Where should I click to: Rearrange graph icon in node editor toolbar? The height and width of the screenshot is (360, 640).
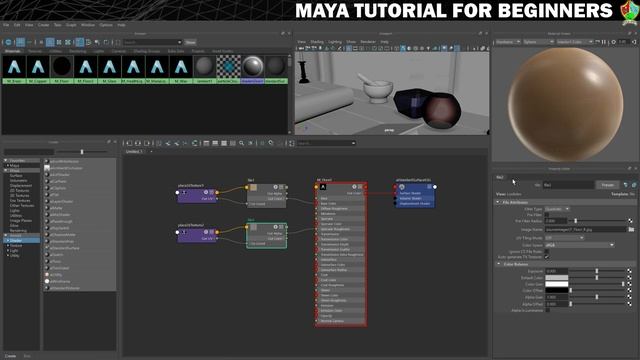click(x=195, y=143)
